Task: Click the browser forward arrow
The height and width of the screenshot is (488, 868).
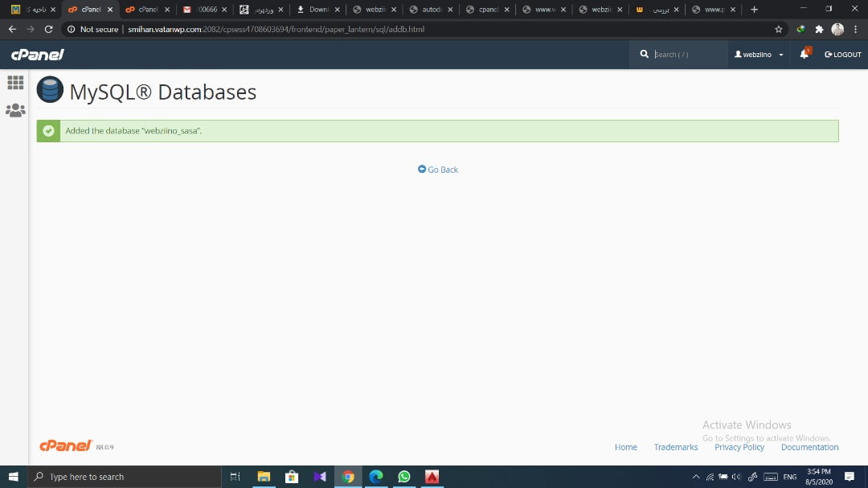Action: tap(31, 29)
